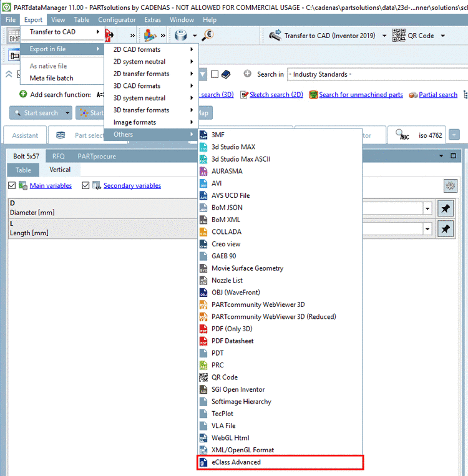Open the Partial search link
This screenshot has height=476, width=468.
438,95
